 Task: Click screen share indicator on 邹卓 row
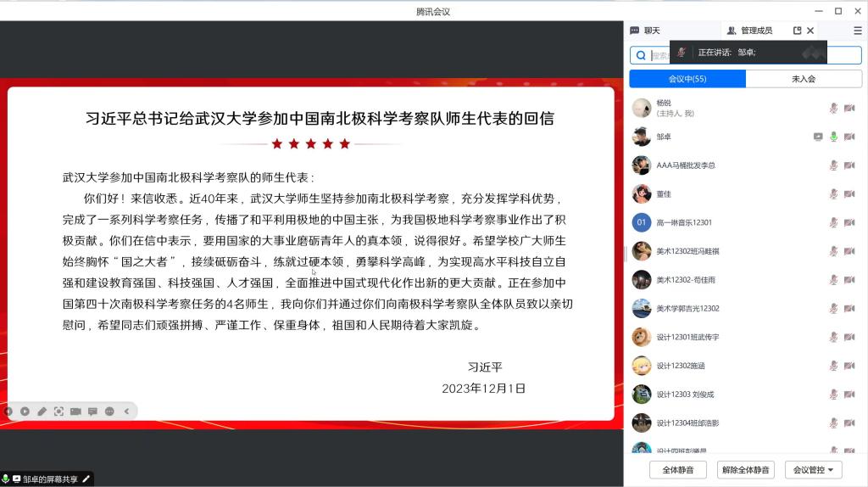pyautogui.click(x=818, y=137)
